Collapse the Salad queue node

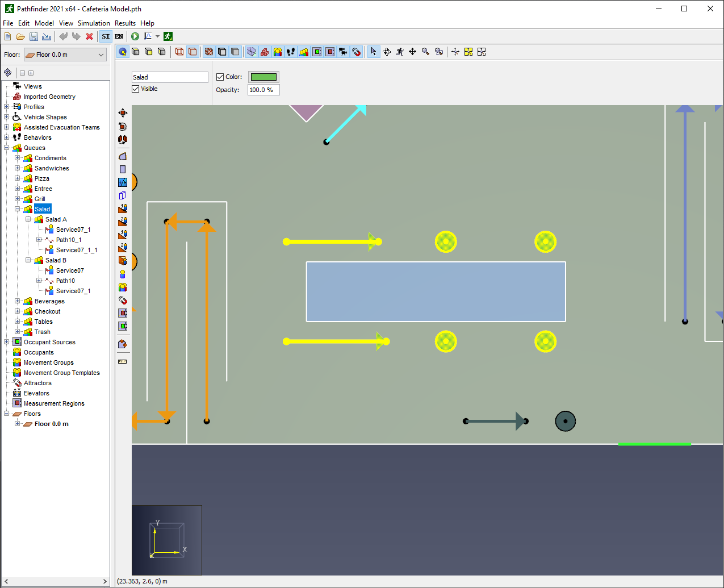tap(18, 209)
